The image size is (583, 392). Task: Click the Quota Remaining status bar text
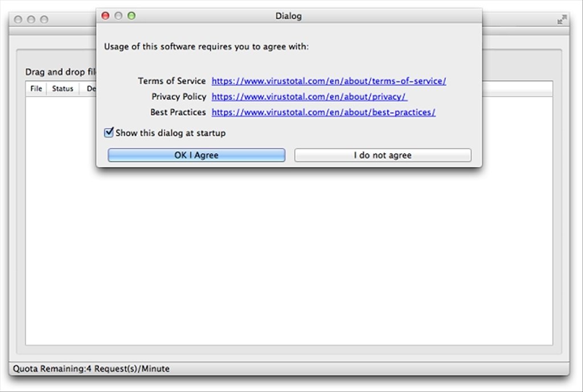[91, 369]
